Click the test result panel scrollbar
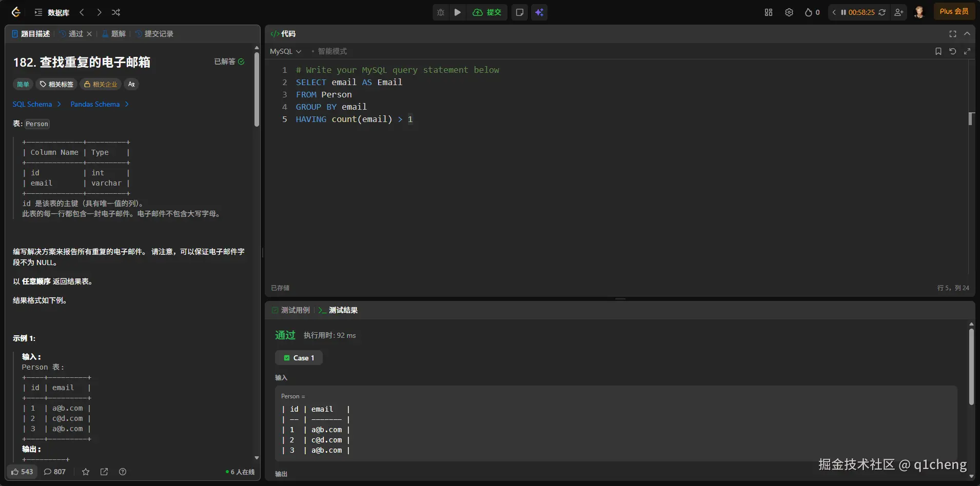 (x=971, y=367)
